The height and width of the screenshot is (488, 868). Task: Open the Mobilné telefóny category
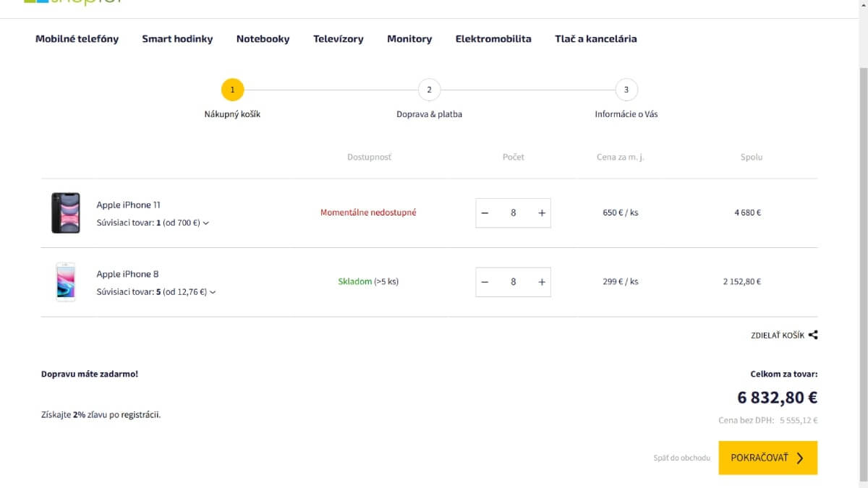[77, 39]
